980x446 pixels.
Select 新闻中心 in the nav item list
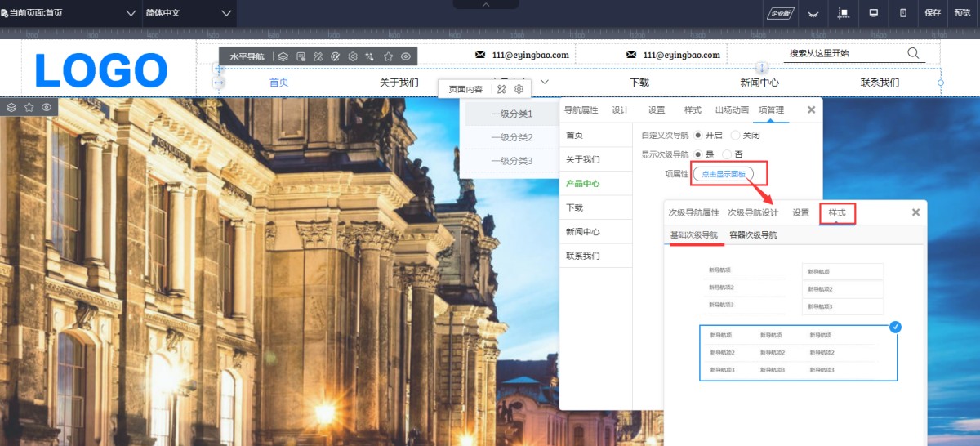tap(583, 232)
